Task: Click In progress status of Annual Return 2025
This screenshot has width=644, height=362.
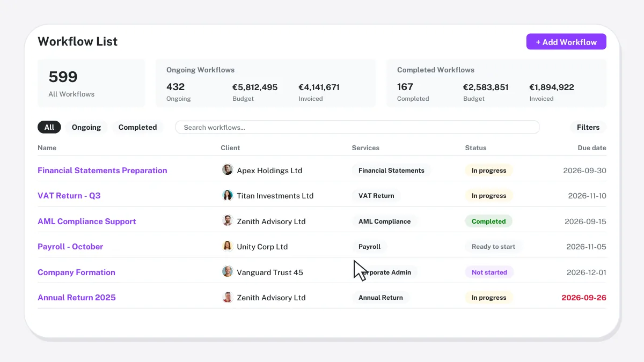Action: tap(489, 298)
